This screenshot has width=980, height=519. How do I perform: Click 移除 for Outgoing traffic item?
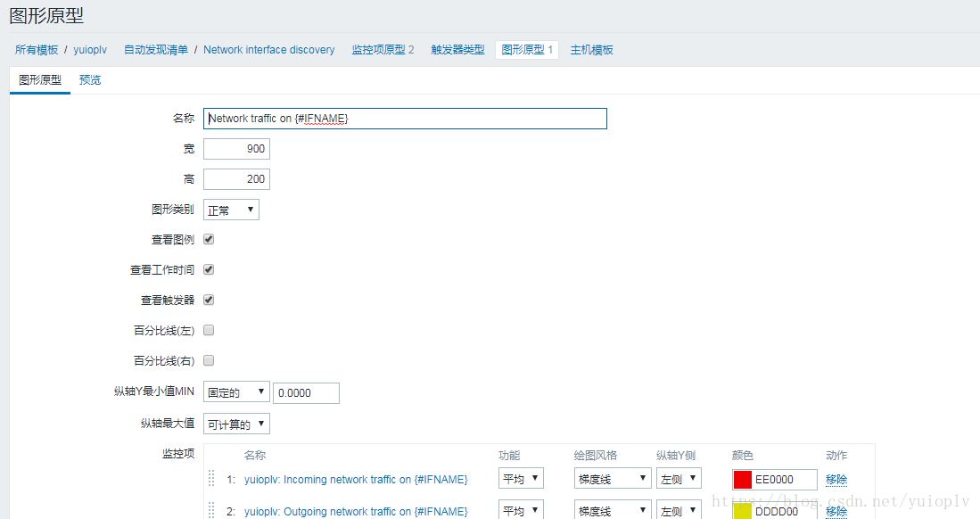coord(836,511)
